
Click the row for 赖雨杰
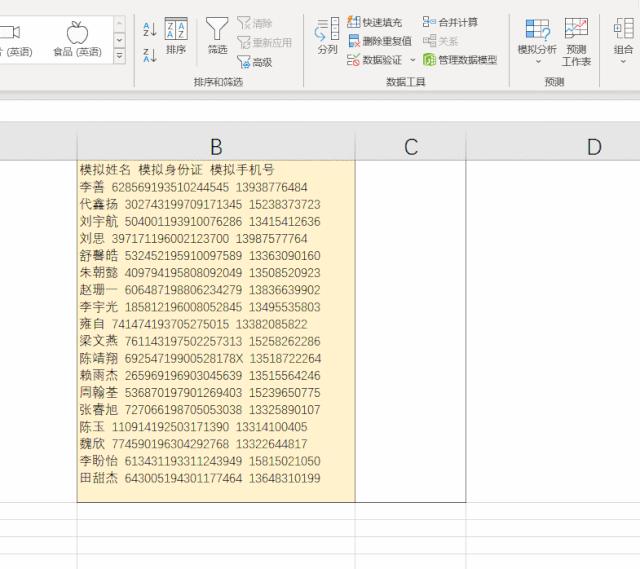[200, 375]
